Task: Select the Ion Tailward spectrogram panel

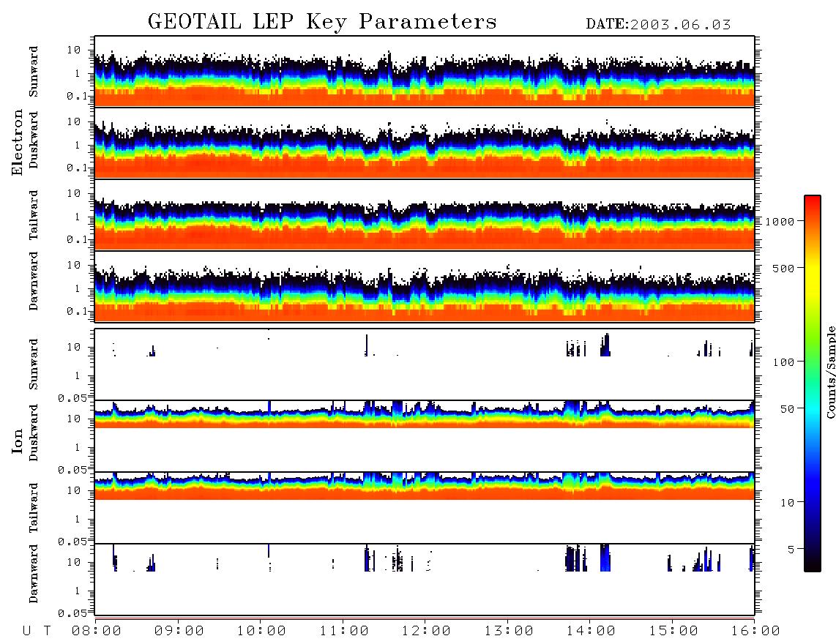Action: coord(425,508)
